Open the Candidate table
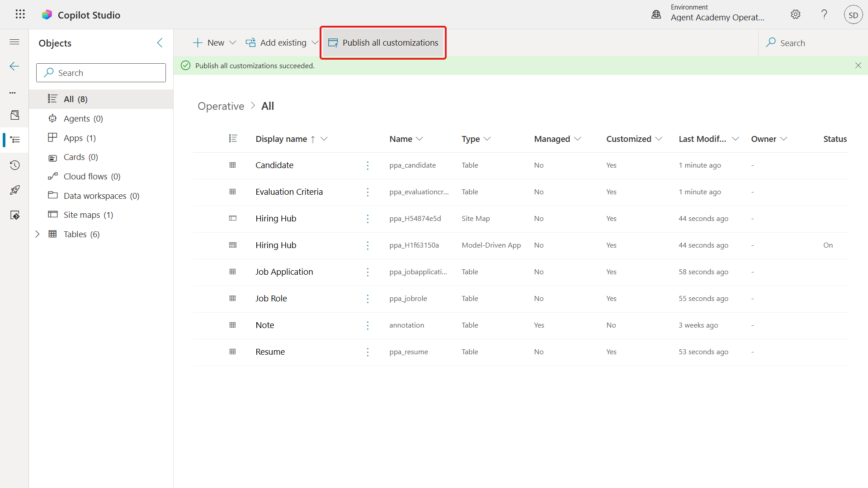 point(274,165)
